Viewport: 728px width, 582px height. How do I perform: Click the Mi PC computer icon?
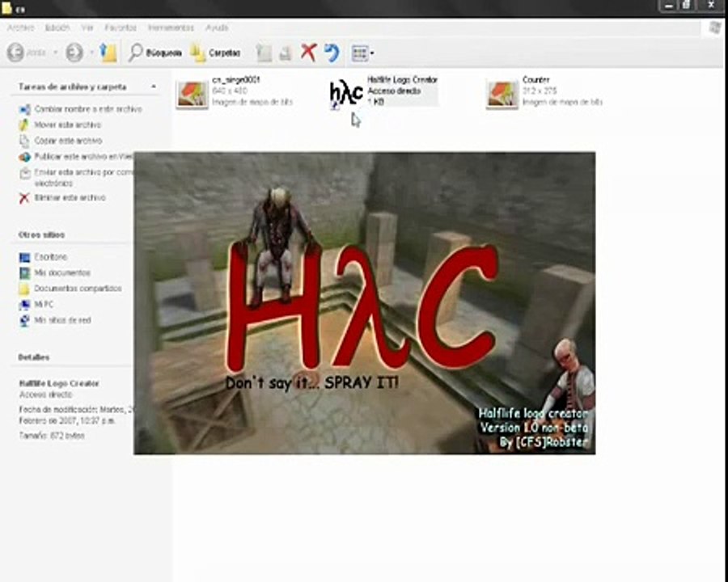[24, 305]
